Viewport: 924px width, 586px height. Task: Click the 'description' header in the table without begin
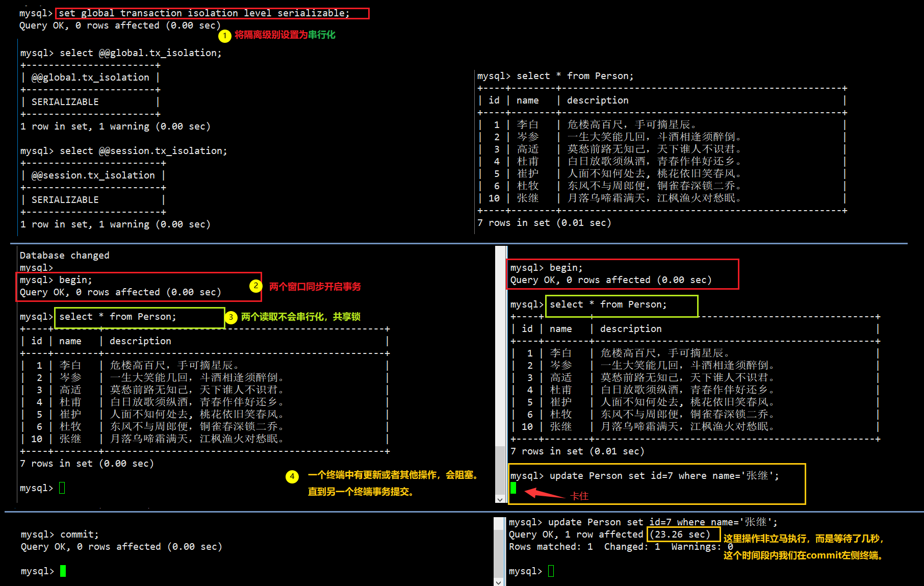click(x=598, y=100)
